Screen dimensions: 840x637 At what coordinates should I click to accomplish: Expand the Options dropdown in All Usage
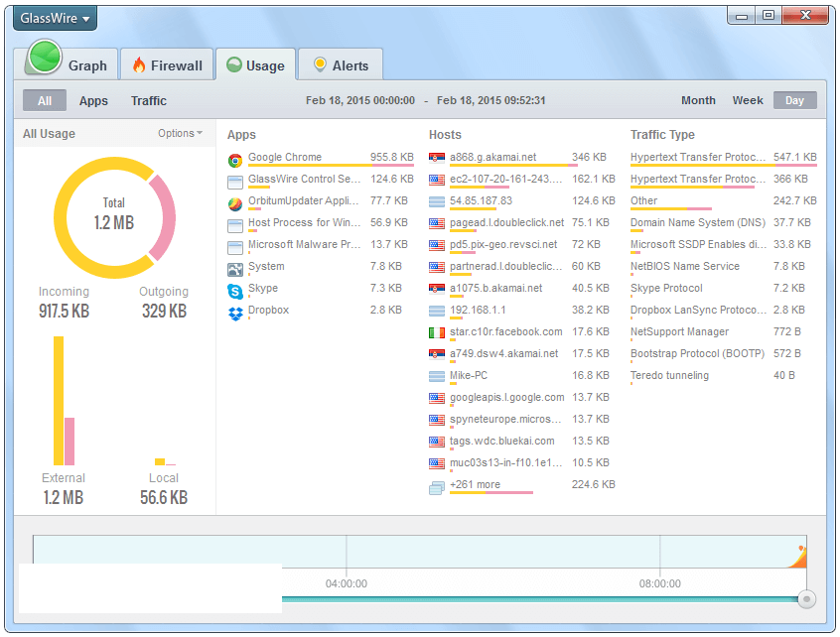pyautogui.click(x=180, y=133)
